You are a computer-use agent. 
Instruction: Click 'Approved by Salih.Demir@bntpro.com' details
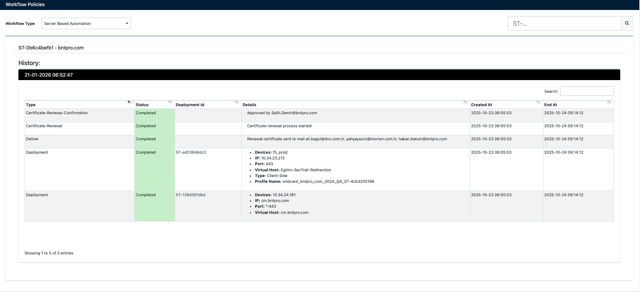pyautogui.click(x=282, y=113)
